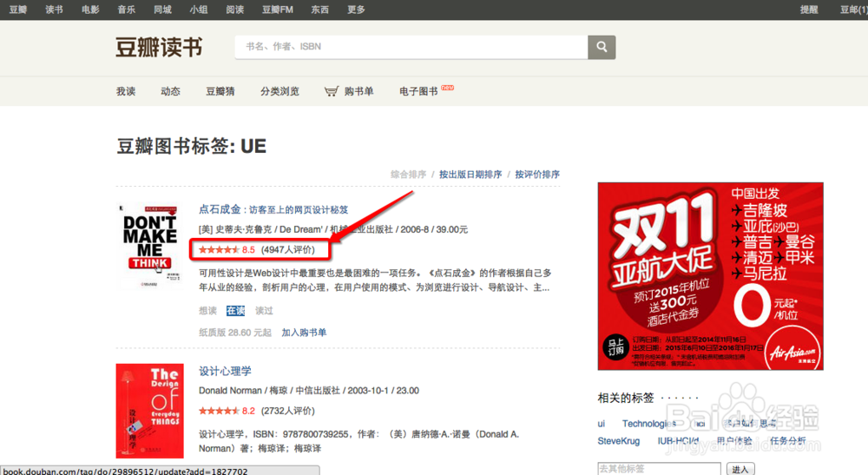Image resolution: width=868 pixels, height=475 pixels.
Task: Mark 点石成金 as 想读
Action: coord(207,311)
